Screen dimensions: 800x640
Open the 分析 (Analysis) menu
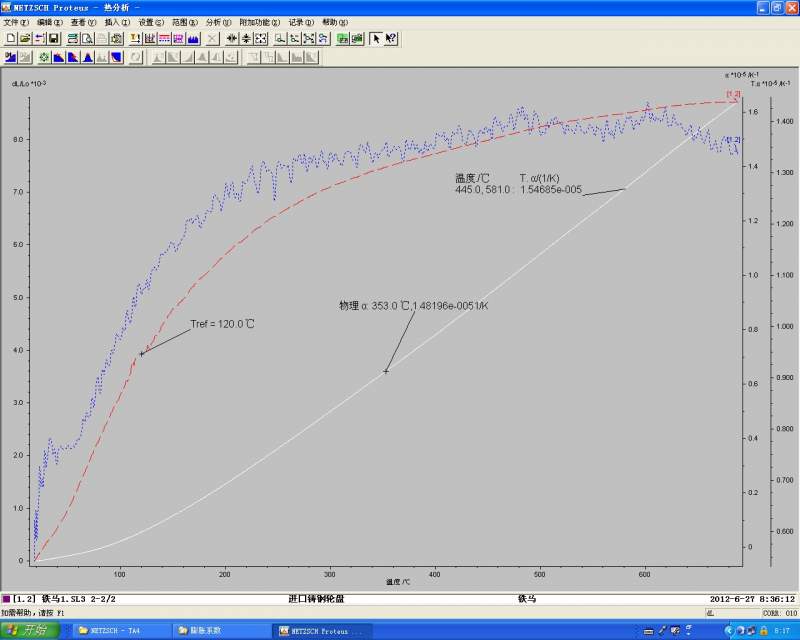[218, 22]
